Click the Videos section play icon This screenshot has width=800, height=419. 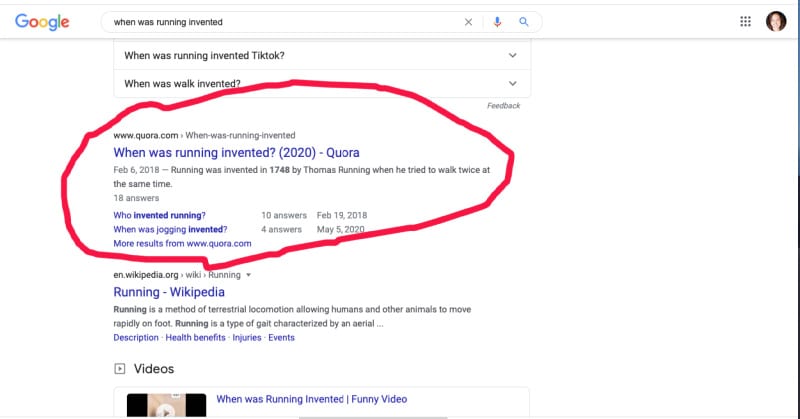(x=119, y=368)
